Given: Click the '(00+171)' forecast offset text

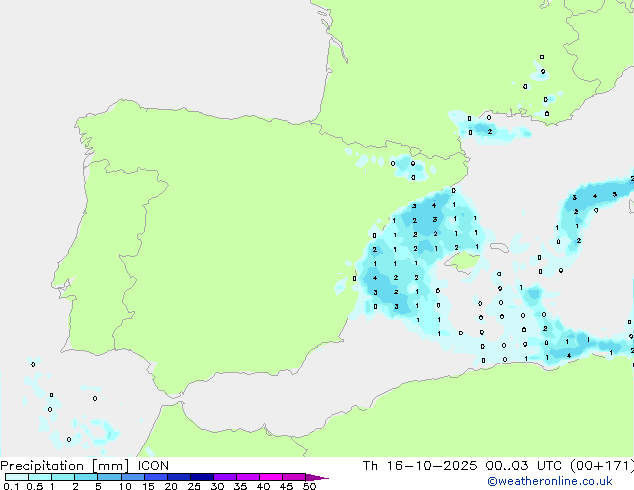Looking at the screenshot, I should pos(602,466).
